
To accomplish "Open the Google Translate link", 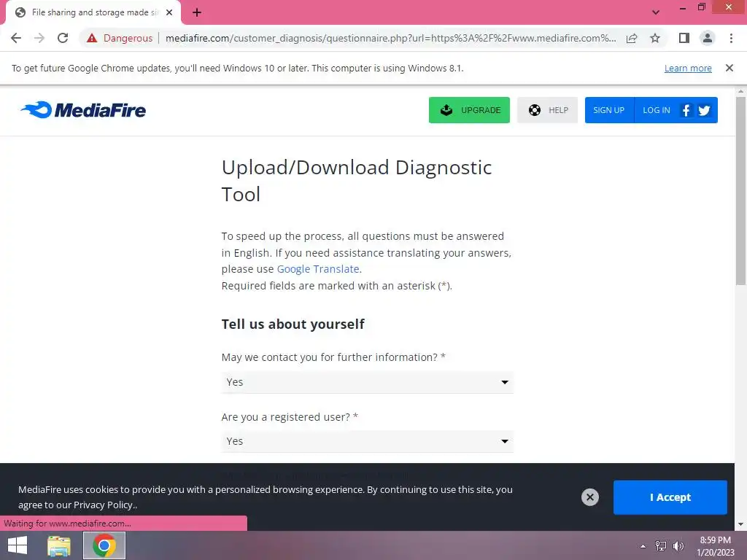I will click(x=318, y=269).
